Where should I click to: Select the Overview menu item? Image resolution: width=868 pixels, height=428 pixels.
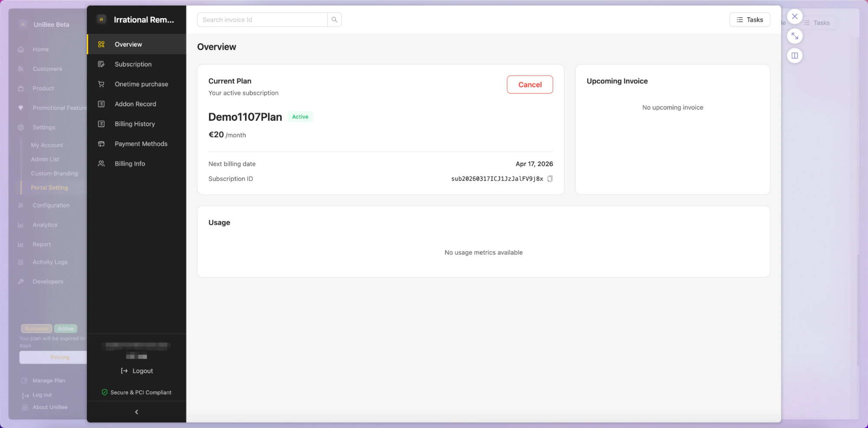[128, 44]
